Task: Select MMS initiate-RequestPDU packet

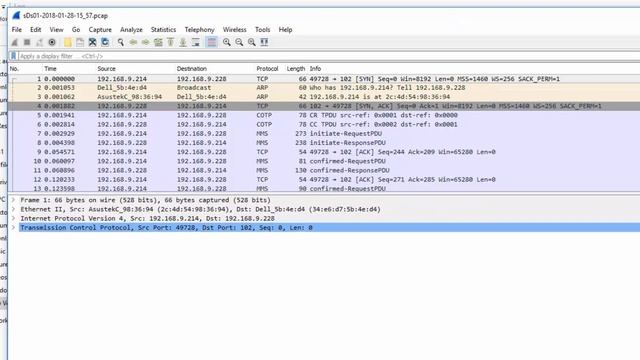Action: point(324,133)
